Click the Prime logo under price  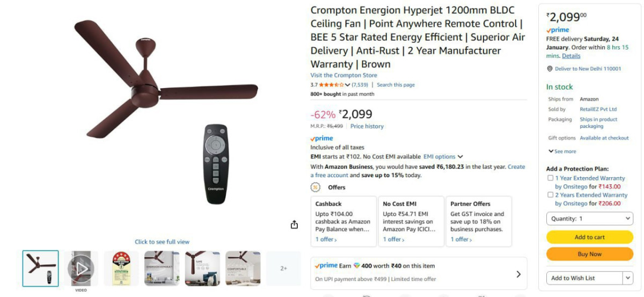click(322, 139)
